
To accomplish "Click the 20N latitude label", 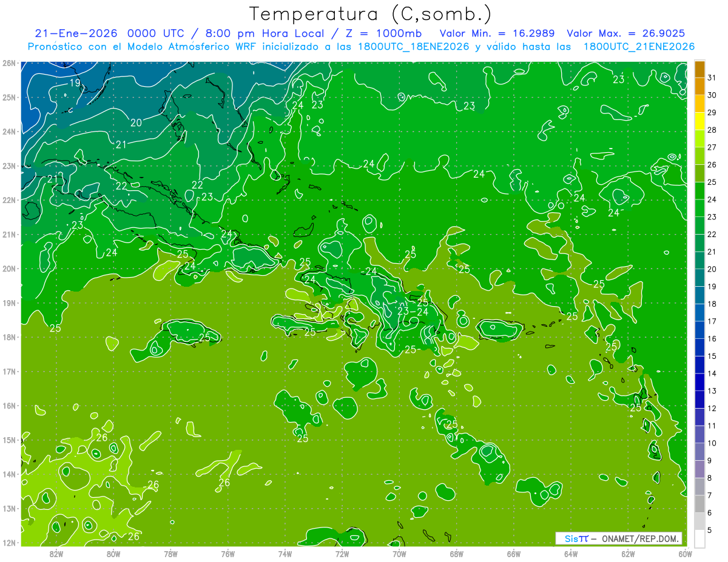I will point(9,269).
